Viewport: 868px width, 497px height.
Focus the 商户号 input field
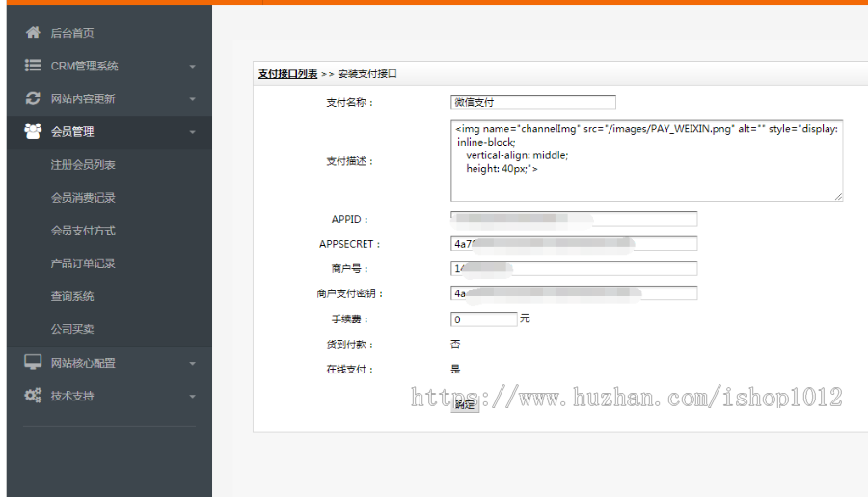click(x=574, y=268)
